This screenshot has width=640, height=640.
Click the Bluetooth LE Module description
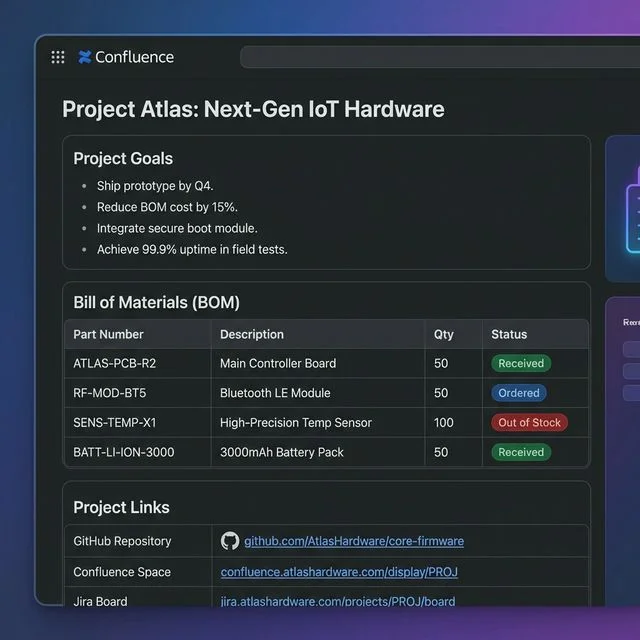pyautogui.click(x=275, y=393)
